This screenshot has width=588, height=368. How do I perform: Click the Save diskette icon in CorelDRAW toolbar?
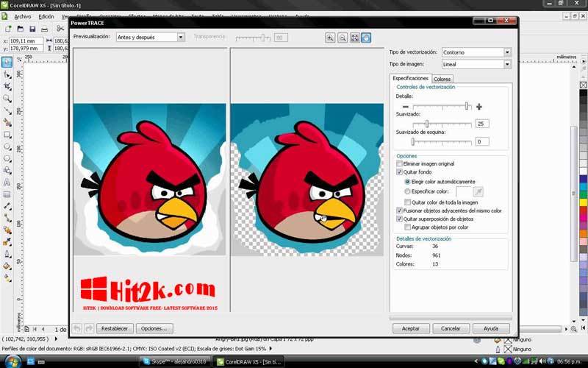pos(32,29)
